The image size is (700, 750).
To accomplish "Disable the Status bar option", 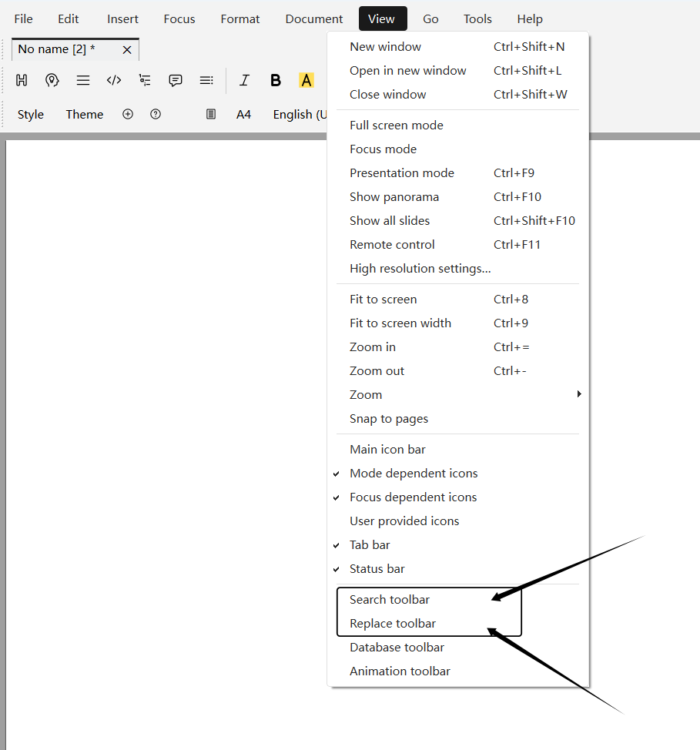I will coord(377,568).
